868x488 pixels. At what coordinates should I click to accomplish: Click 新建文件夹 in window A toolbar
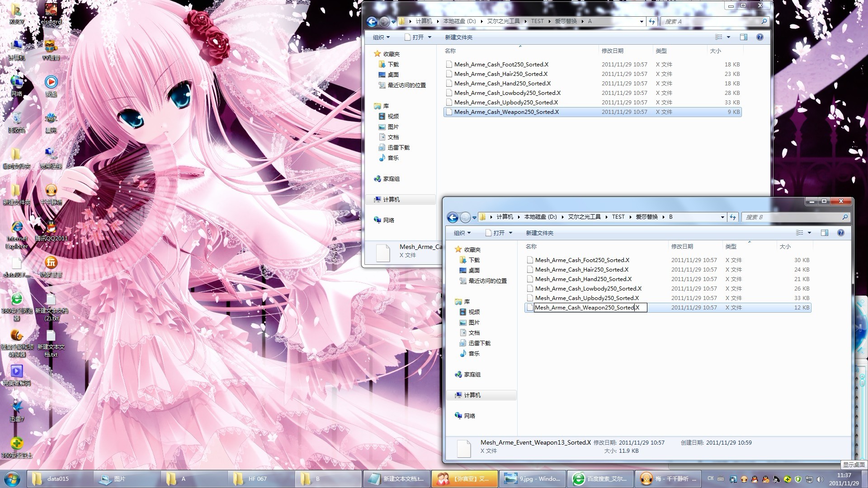tap(458, 37)
